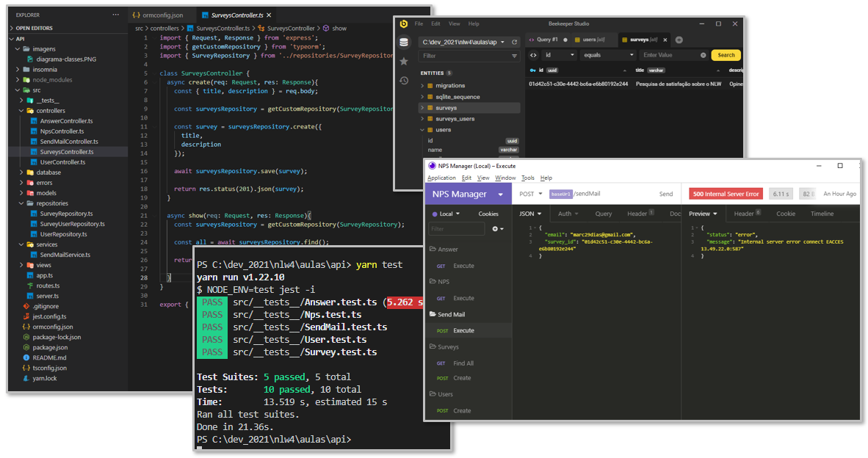Expand the surveys_users entity in Beekeeper
The image size is (868, 458).
[x=422, y=119]
